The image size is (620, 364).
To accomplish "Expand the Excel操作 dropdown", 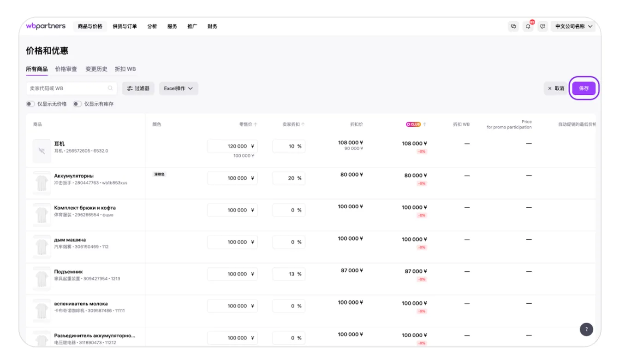I will [179, 88].
